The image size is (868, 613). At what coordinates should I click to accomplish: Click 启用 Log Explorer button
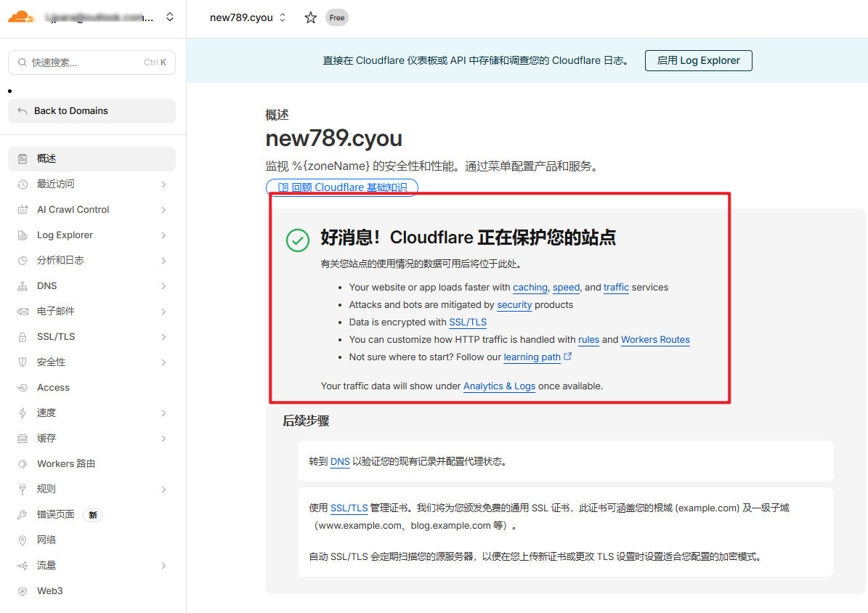699,61
